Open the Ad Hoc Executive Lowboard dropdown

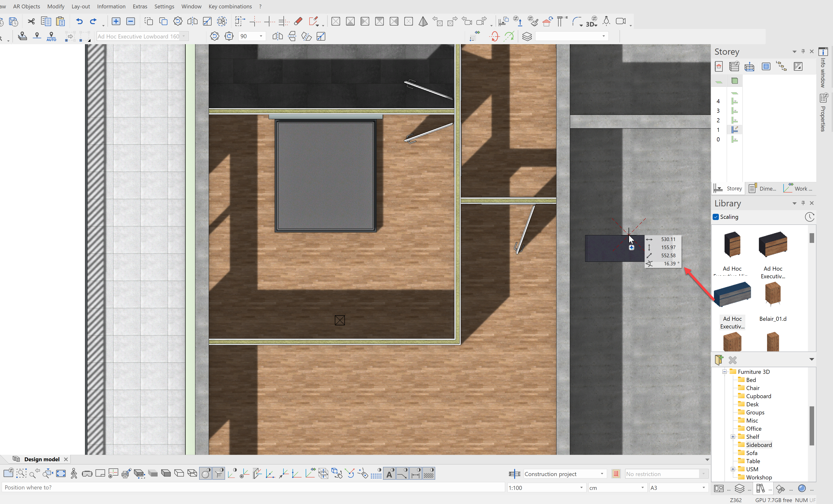184,36
